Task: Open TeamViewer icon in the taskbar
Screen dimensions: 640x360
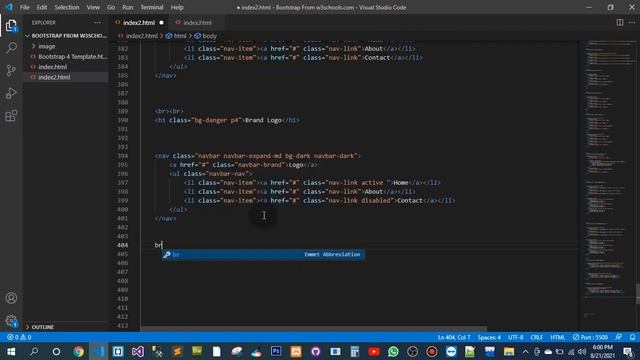Action: pyautogui.click(x=451, y=351)
